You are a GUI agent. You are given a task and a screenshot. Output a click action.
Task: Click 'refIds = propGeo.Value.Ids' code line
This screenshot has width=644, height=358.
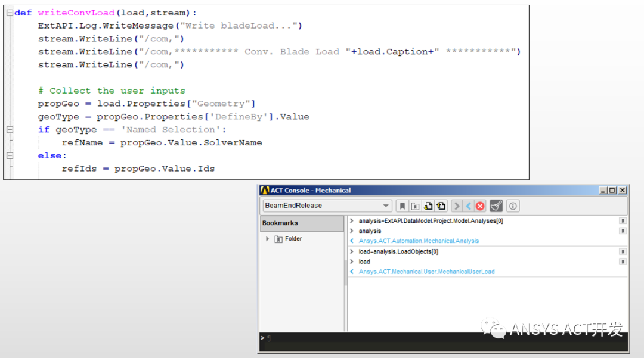point(138,169)
